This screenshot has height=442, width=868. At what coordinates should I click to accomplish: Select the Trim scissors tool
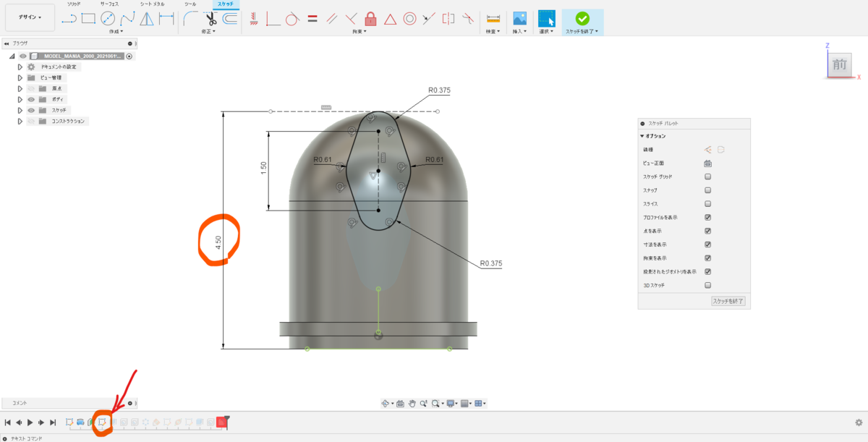pyautogui.click(x=212, y=19)
